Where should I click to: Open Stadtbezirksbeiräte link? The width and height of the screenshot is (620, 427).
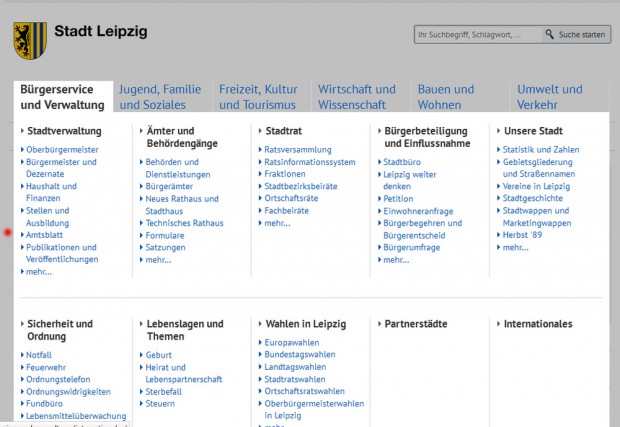coord(301,186)
